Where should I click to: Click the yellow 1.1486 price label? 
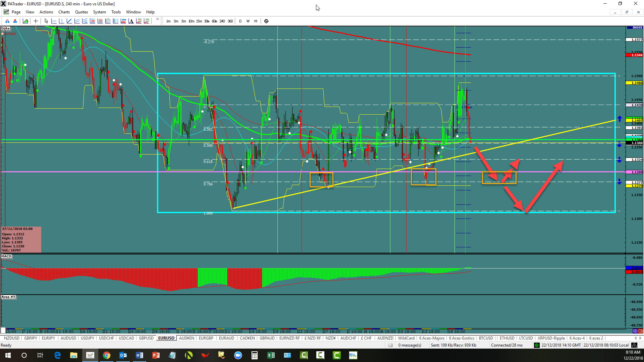634,83
